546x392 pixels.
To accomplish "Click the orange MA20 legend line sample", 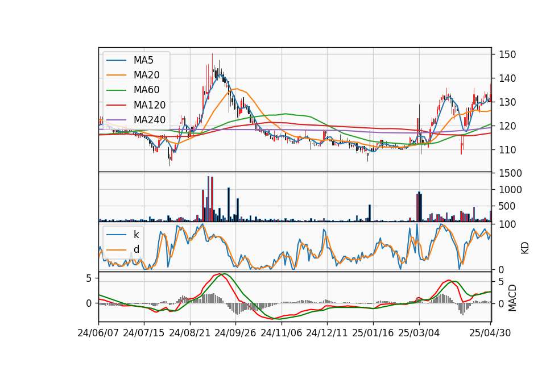I will coord(116,75).
